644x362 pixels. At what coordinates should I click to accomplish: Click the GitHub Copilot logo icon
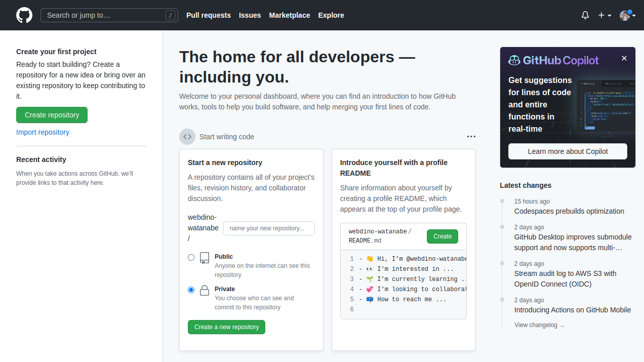coord(514,61)
